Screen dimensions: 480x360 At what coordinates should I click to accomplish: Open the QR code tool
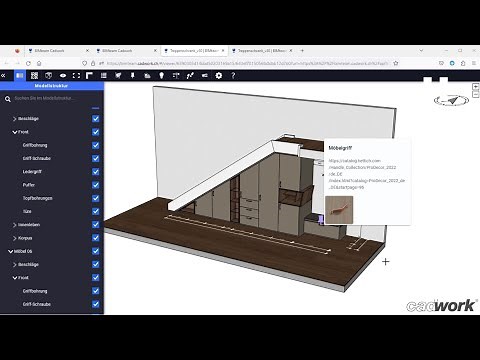pos(34,76)
